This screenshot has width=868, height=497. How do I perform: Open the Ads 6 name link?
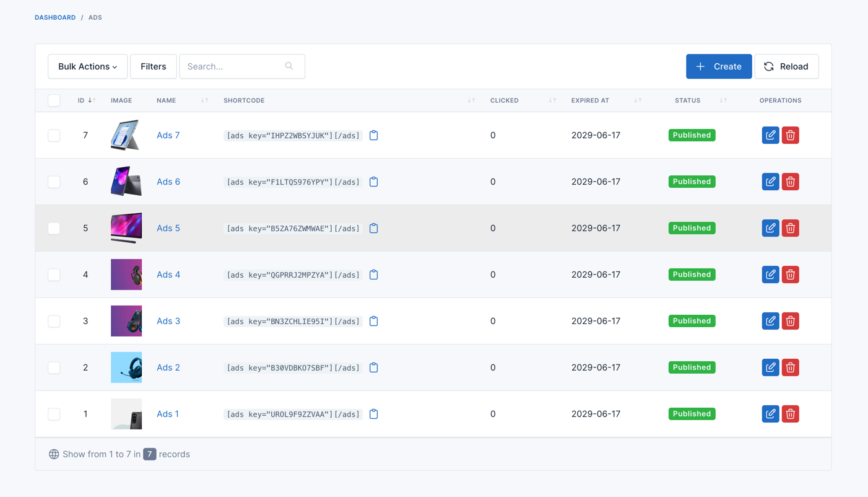coord(168,182)
